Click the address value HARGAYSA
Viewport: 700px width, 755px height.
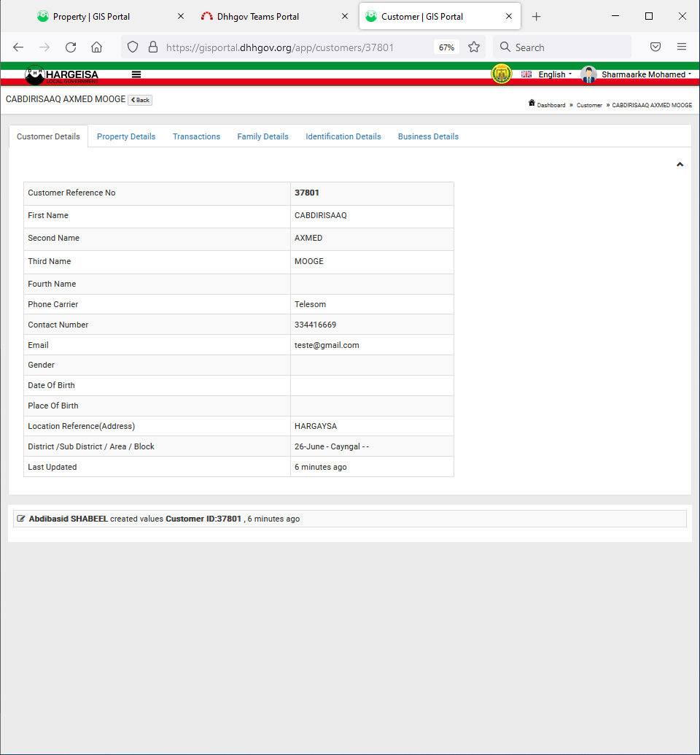(x=316, y=426)
